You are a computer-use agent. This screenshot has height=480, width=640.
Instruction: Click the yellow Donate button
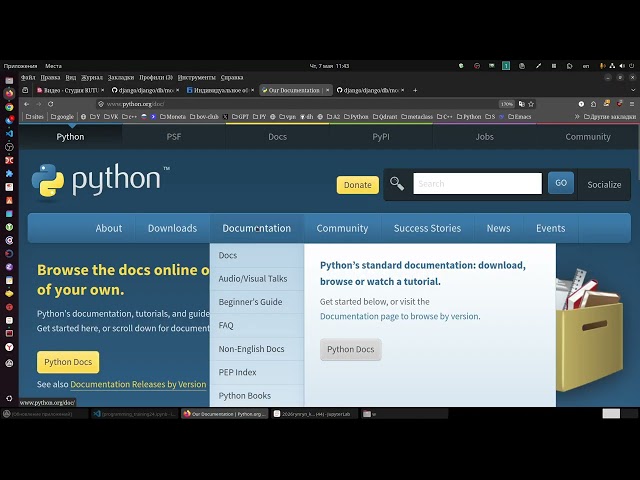[x=358, y=185]
